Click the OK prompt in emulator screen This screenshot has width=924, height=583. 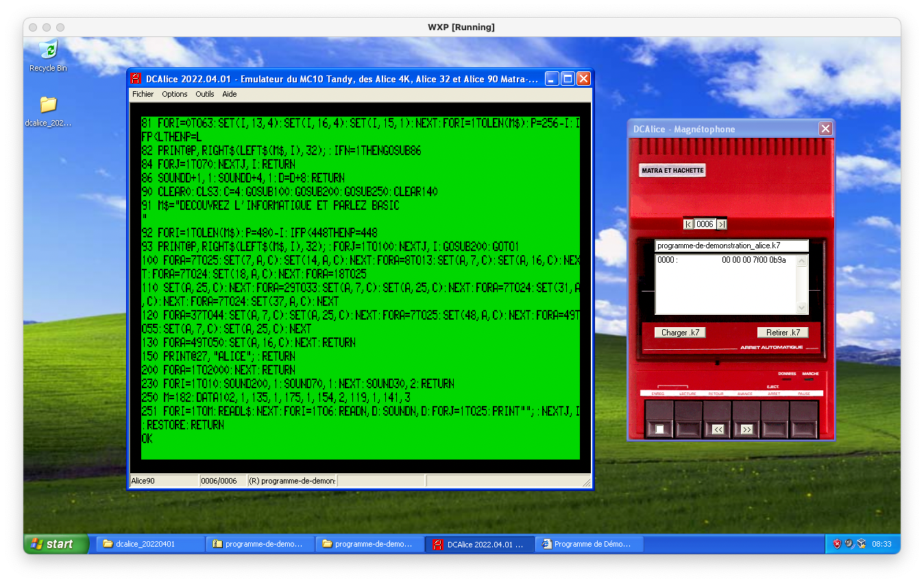[x=147, y=439]
